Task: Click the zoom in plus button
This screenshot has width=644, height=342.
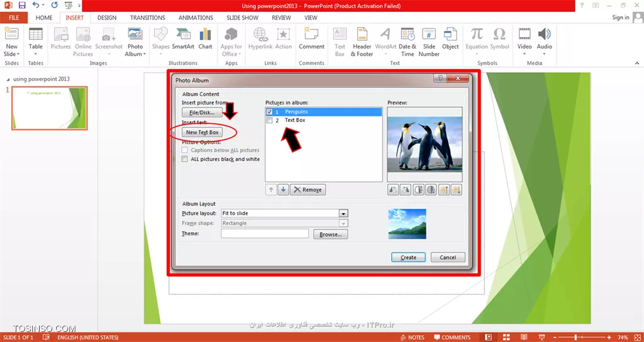Action: (x=609, y=338)
